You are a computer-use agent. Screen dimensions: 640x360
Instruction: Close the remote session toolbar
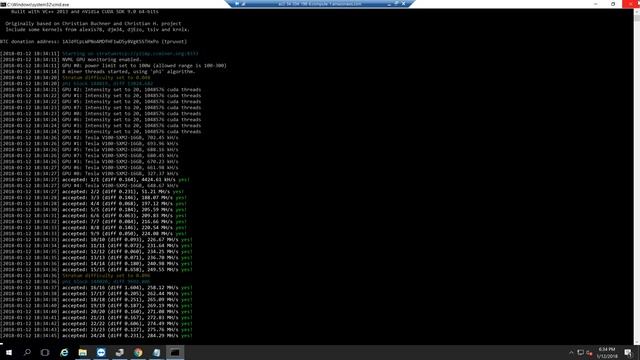tap(403, 3)
